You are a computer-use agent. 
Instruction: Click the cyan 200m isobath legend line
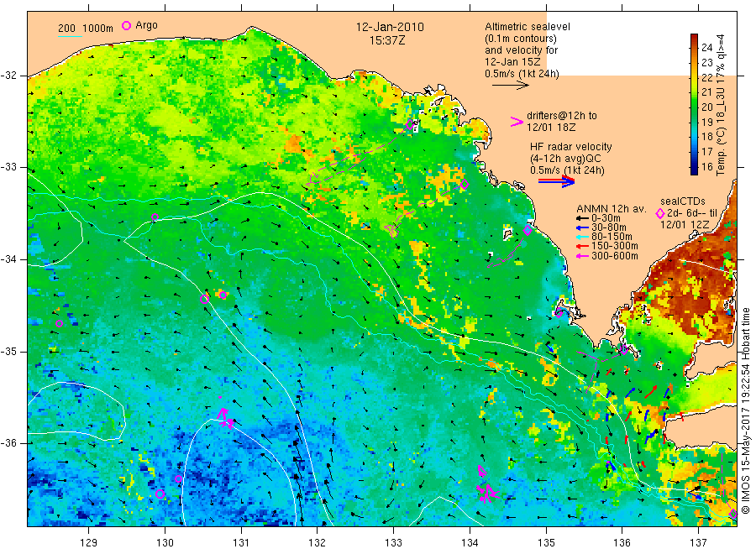[x=71, y=36]
